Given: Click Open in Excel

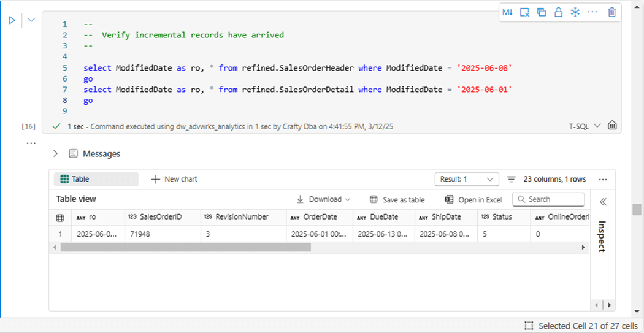Looking at the screenshot, I should tap(473, 199).
